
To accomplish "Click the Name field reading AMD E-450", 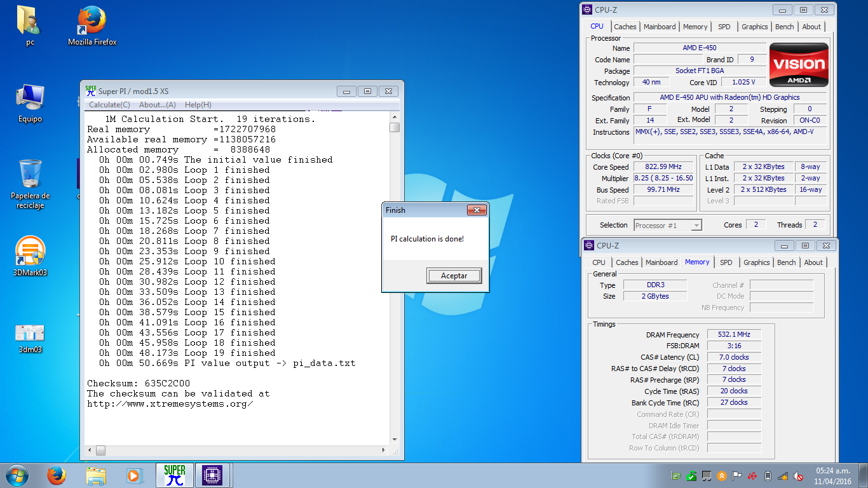I will (x=700, y=48).
